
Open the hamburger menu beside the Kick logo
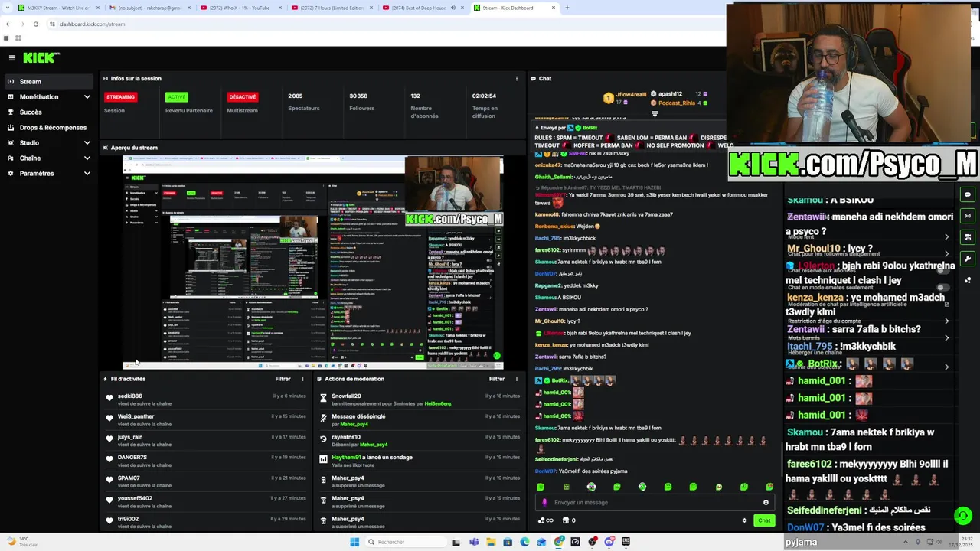coord(12,57)
